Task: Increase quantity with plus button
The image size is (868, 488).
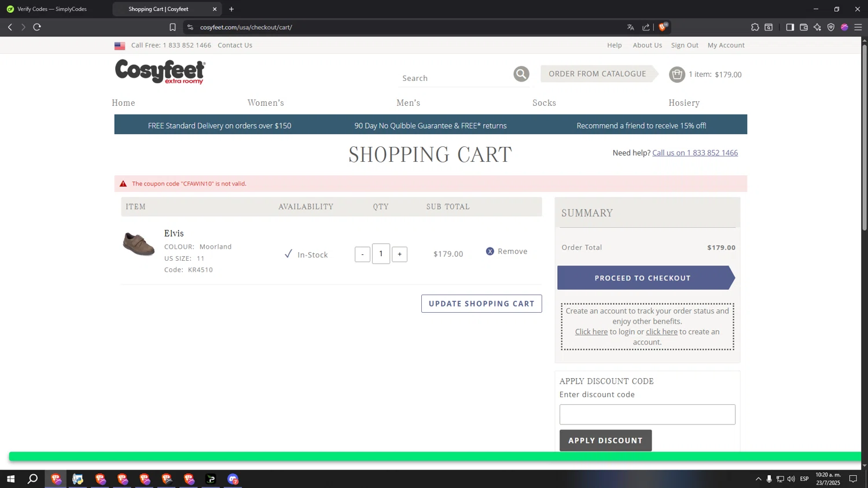Action: (x=399, y=254)
